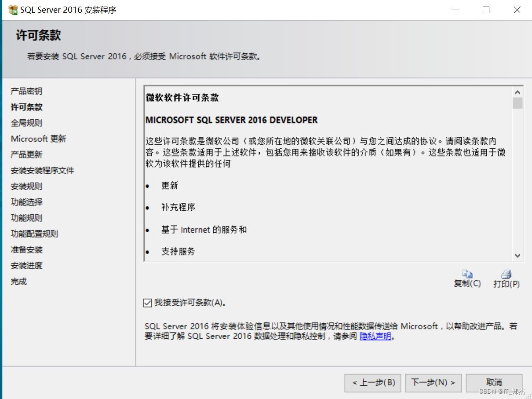This screenshot has height=399, width=532.
Task: Select the 许可条款 step in sidebar
Action: pyautogui.click(x=26, y=107)
